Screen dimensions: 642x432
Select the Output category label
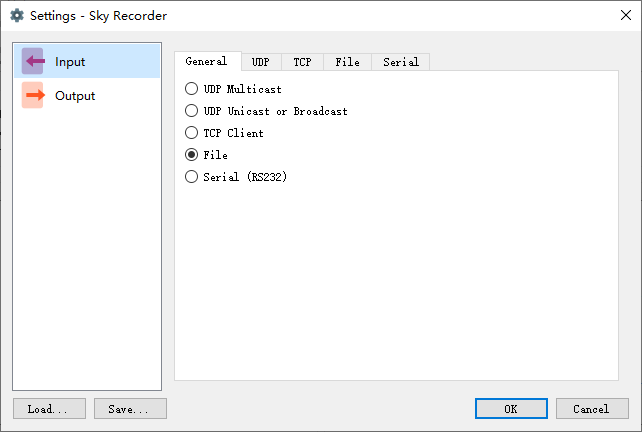[x=75, y=96]
